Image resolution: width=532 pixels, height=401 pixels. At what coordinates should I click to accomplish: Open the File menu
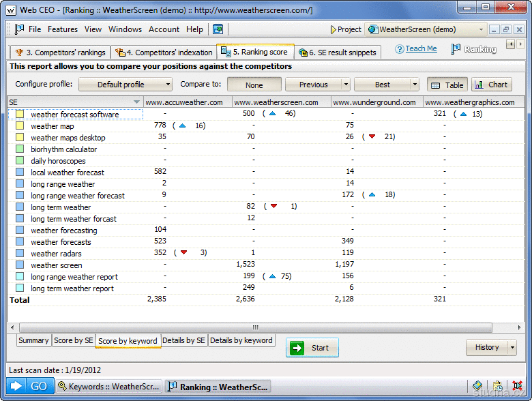click(35, 29)
